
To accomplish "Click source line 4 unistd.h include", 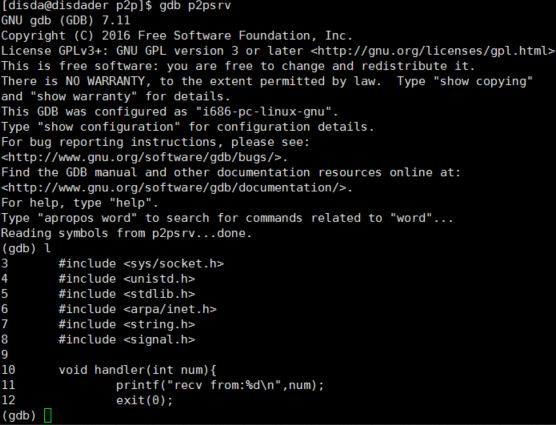I will point(127,279).
